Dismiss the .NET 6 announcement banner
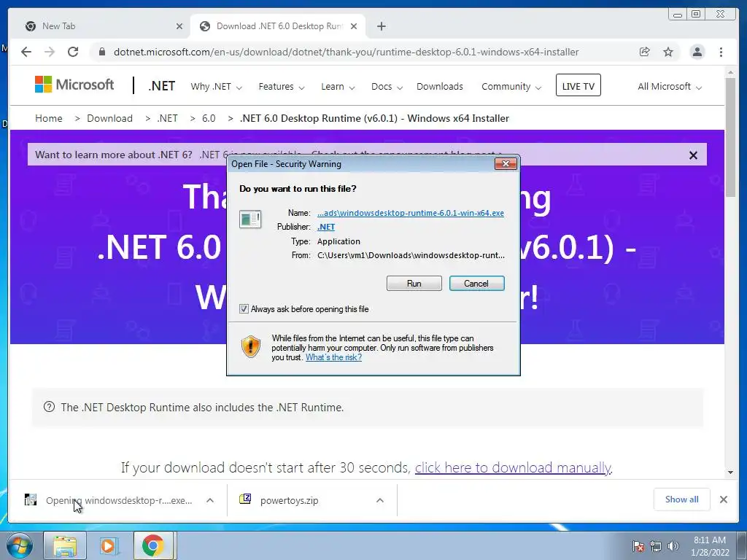Screen dimensions: 747x560 coord(693,155)
